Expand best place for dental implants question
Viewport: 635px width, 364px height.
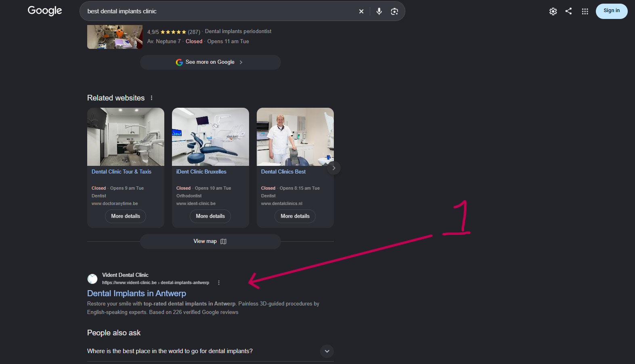pyautogui.click(x=327, y=351)
